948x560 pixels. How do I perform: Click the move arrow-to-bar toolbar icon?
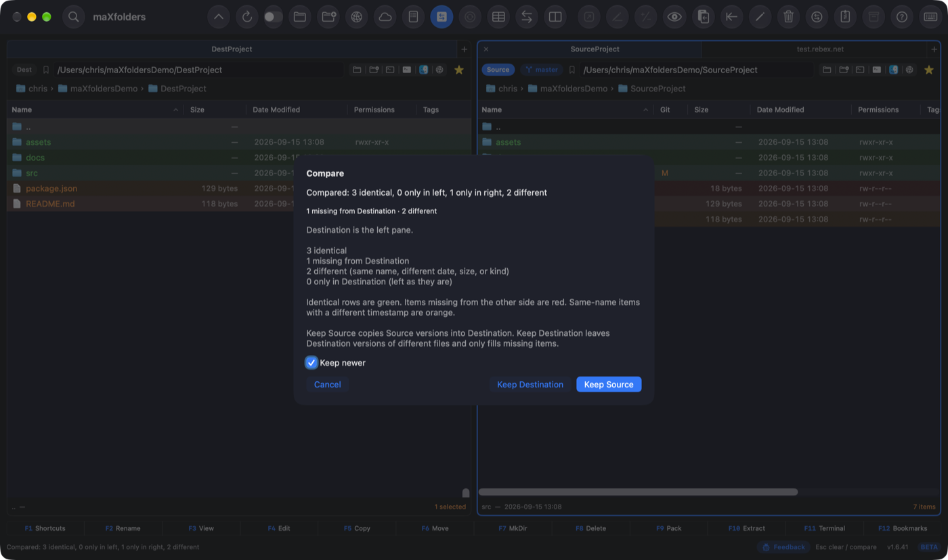[731, 17]
